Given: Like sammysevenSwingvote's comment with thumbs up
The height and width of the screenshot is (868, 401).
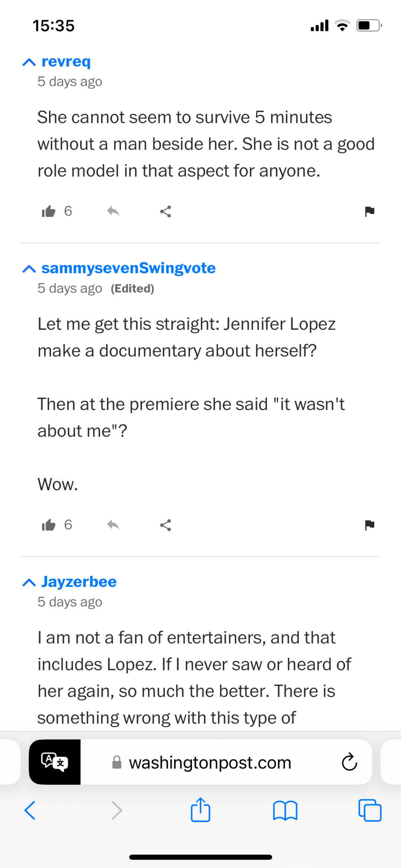Looking at the screenshot, I should [49, 525].
